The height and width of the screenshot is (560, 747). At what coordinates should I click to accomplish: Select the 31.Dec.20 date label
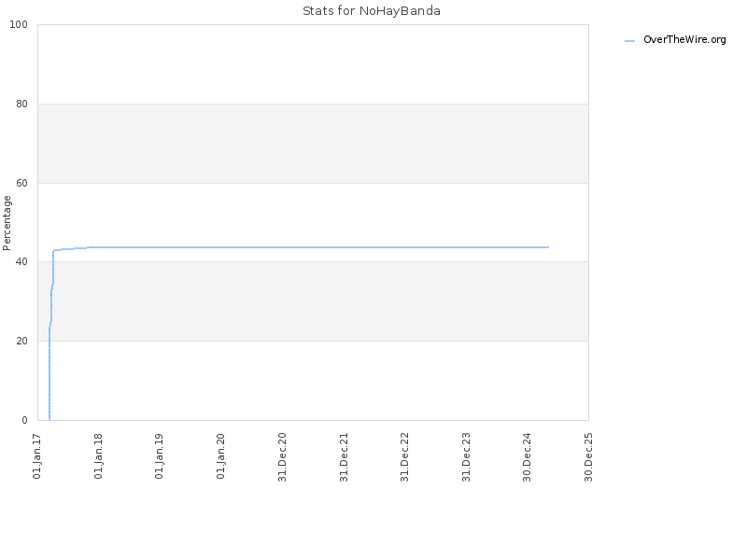pos(282,457)
